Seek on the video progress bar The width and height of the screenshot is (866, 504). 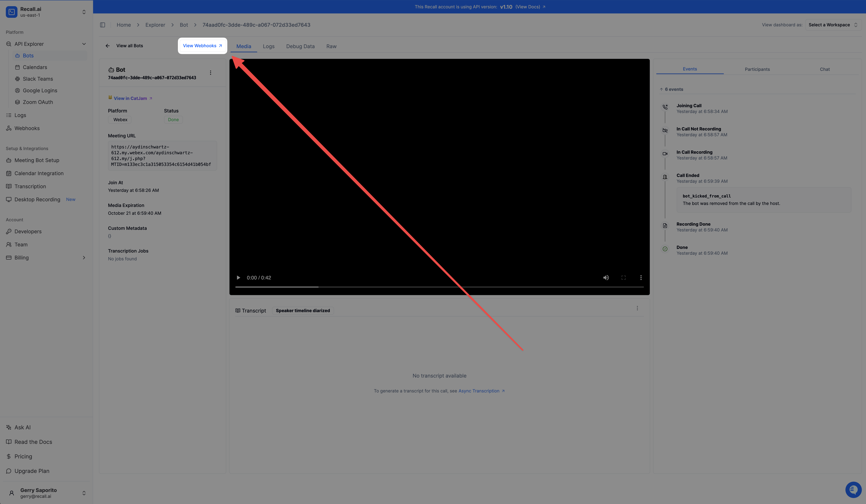tap(439, 287)
